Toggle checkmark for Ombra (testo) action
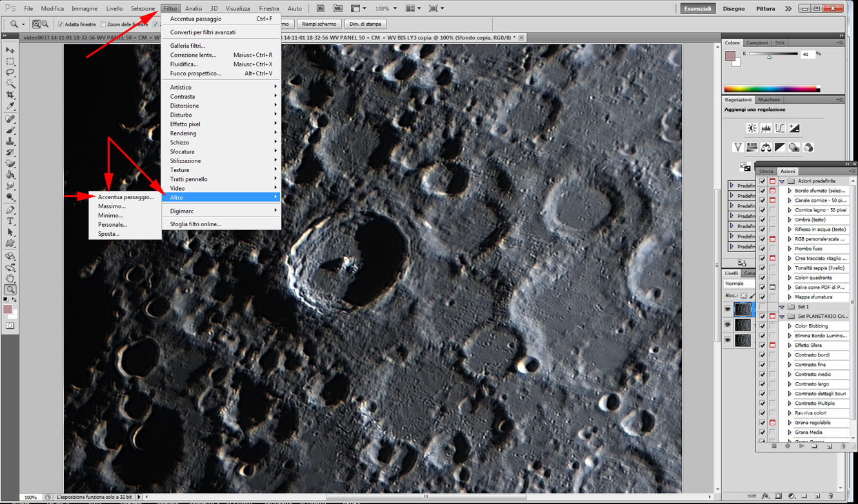This screenshot has width=858, height=504. (763, 220)
